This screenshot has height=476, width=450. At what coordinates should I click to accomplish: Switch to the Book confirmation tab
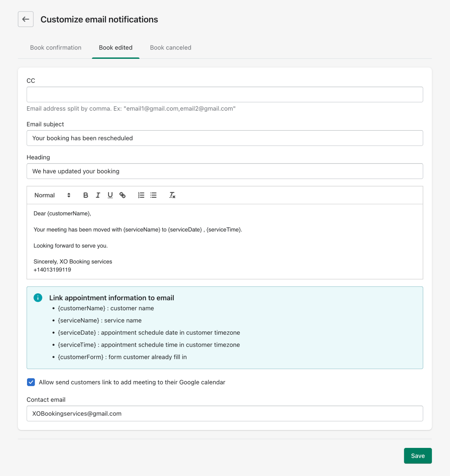[56, 48]
